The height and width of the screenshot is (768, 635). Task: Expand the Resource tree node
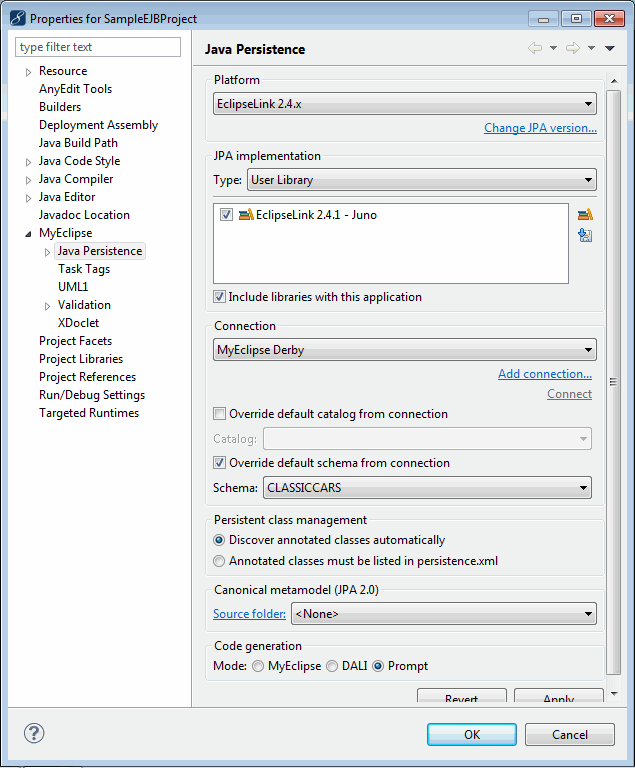click(x=28, y=72)
